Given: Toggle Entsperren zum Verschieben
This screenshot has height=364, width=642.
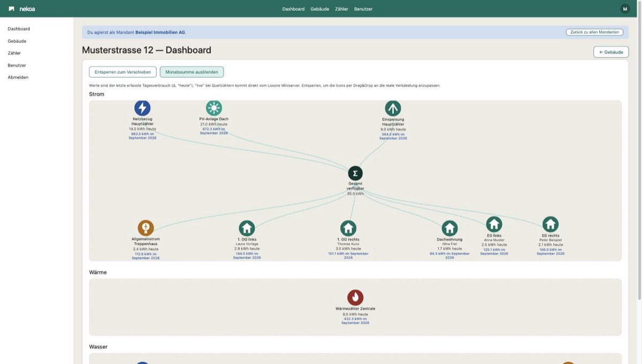Looking at the screenshot, I should [x=123, y=72].
